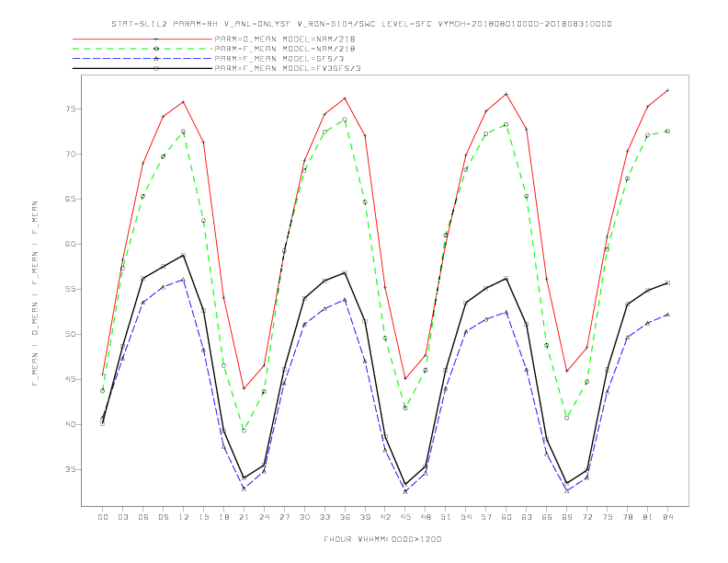This screenshot has height=563, width=728.
Task: Select legend entry PARM=F_MEAN MODEL=GFS/3
Action: [279, 59]
